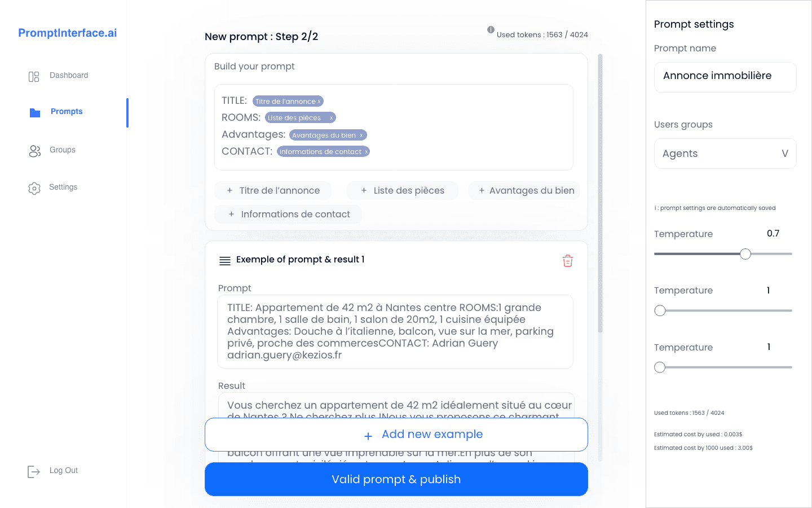Click the Groups icon in sidebar

pyautogui.click(x=34, y=150)
